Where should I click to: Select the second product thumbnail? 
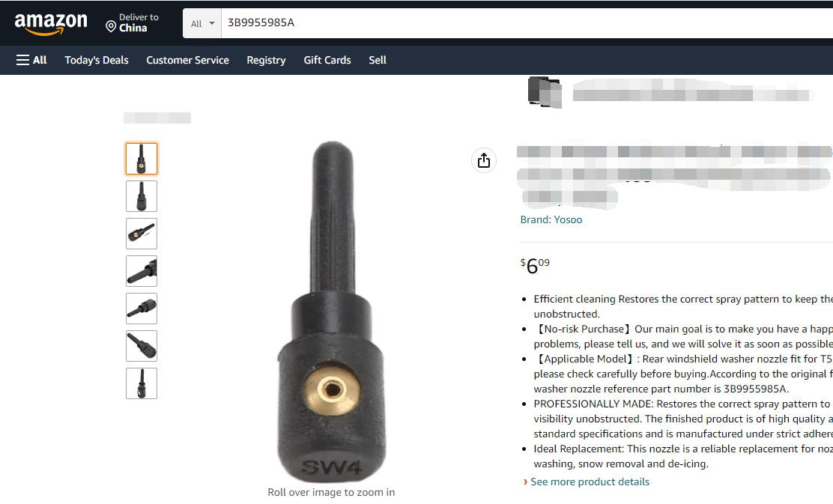142,196
